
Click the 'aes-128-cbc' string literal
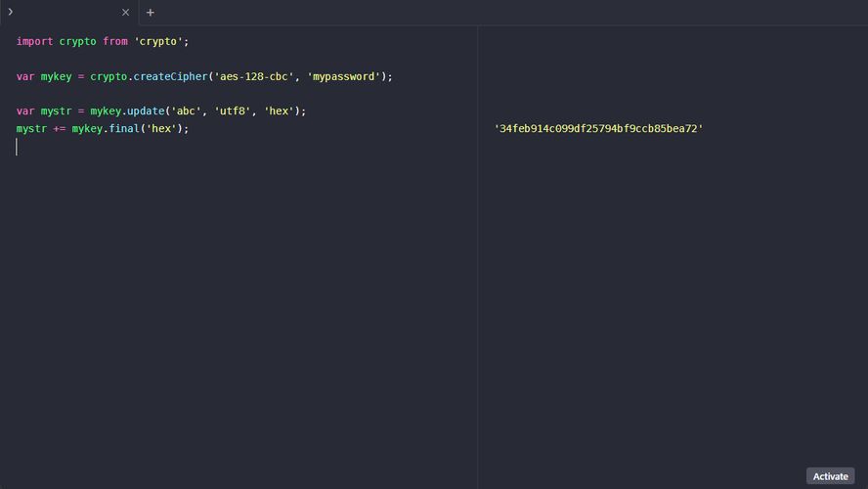point(254,76)
